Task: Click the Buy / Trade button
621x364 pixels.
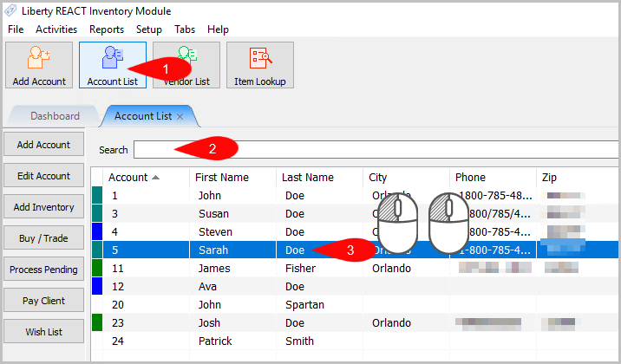Action: click(43, 238)
